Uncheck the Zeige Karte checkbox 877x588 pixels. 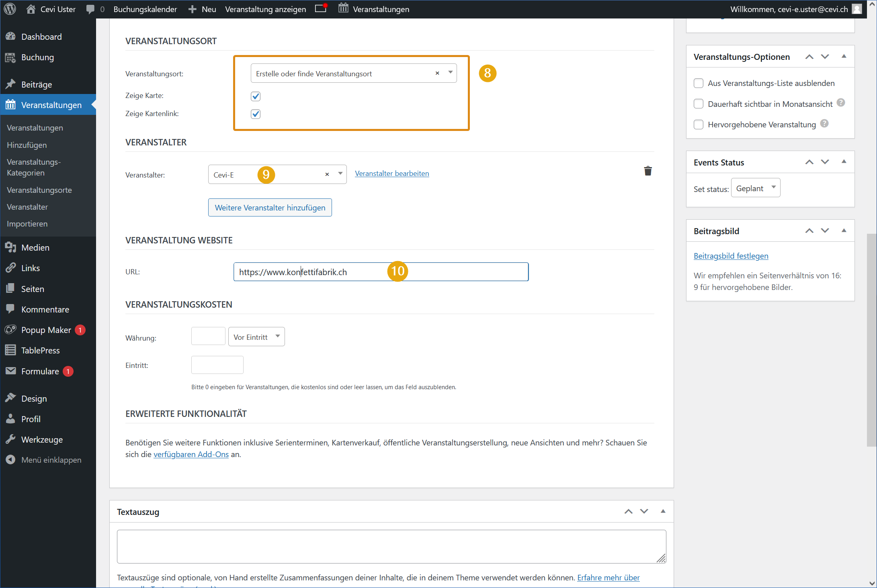pos(256,96)
